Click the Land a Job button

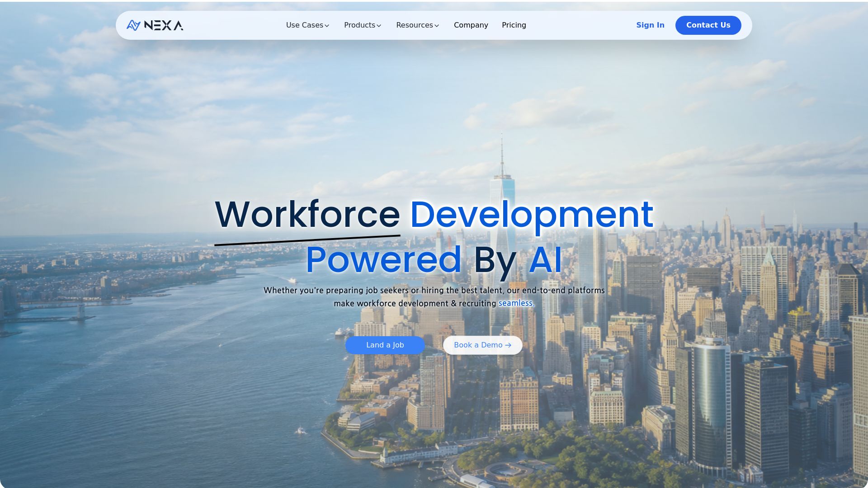click(x=385, y=345)
